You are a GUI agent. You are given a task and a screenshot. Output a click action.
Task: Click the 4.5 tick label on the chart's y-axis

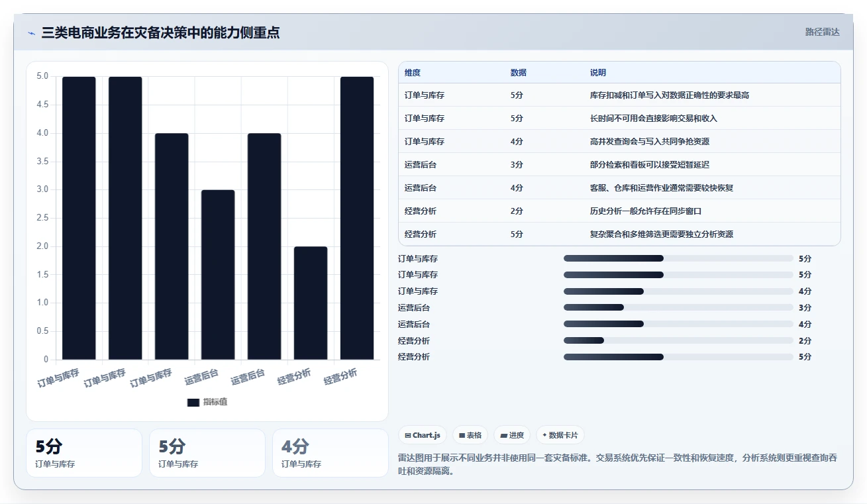tap(42, 105)
